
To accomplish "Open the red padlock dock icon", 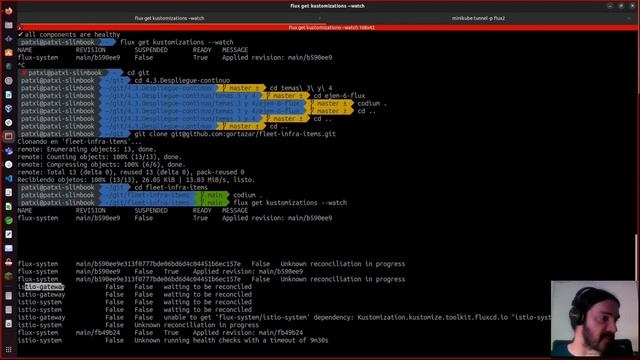I will [x=9, y=262].
